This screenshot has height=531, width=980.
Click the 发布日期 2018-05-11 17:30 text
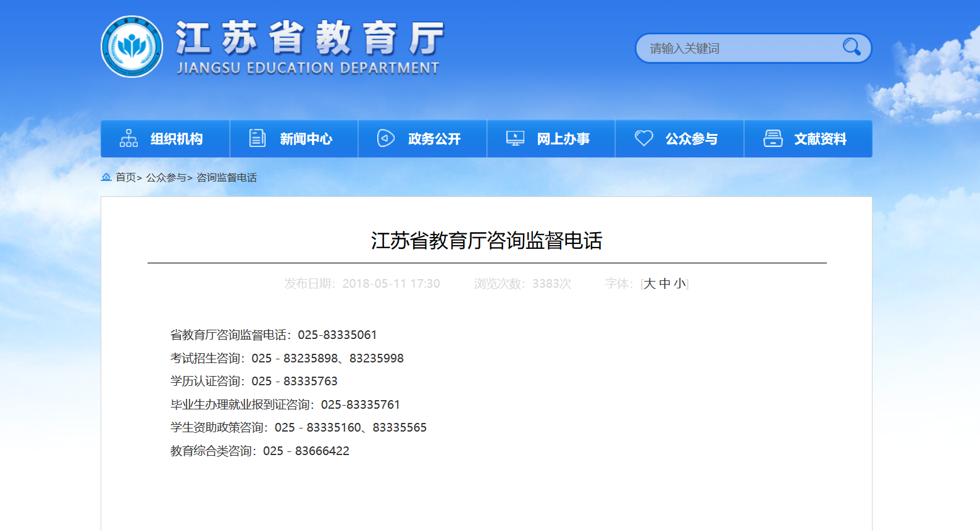tap(362, 283)
